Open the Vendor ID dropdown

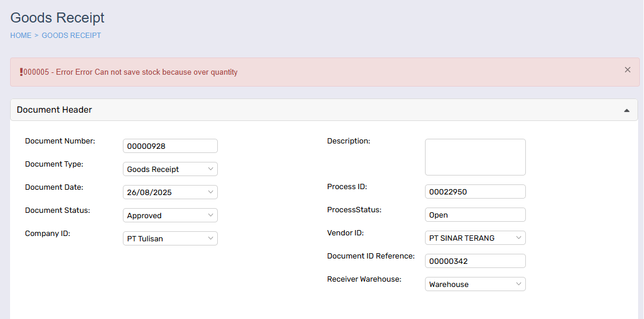pos(475,238)
